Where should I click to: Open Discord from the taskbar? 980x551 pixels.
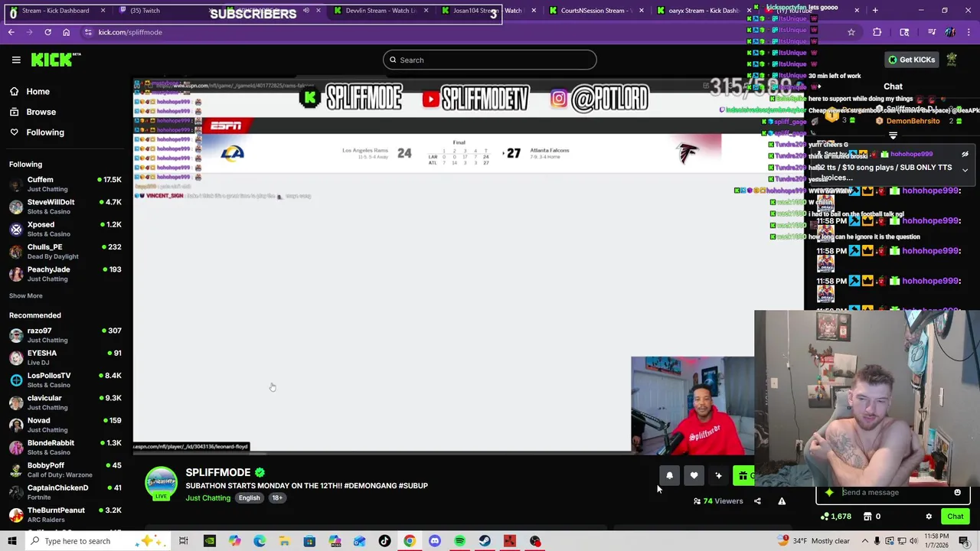434,541
